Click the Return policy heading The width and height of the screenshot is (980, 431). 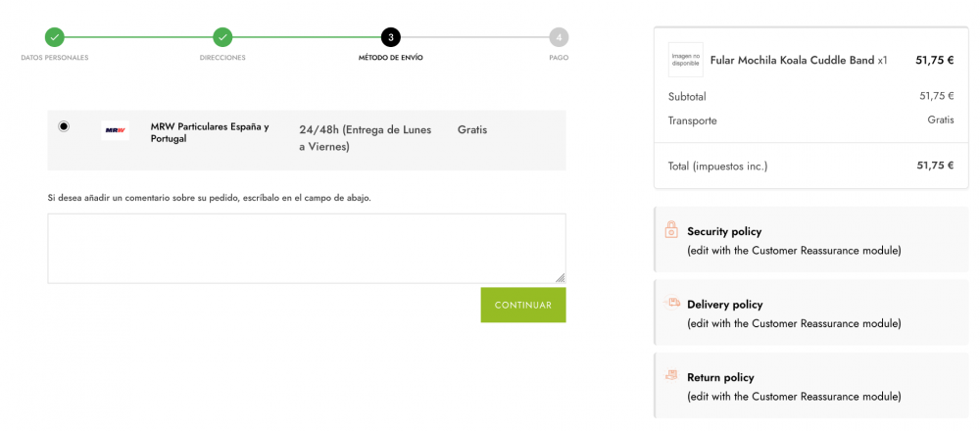720,377
